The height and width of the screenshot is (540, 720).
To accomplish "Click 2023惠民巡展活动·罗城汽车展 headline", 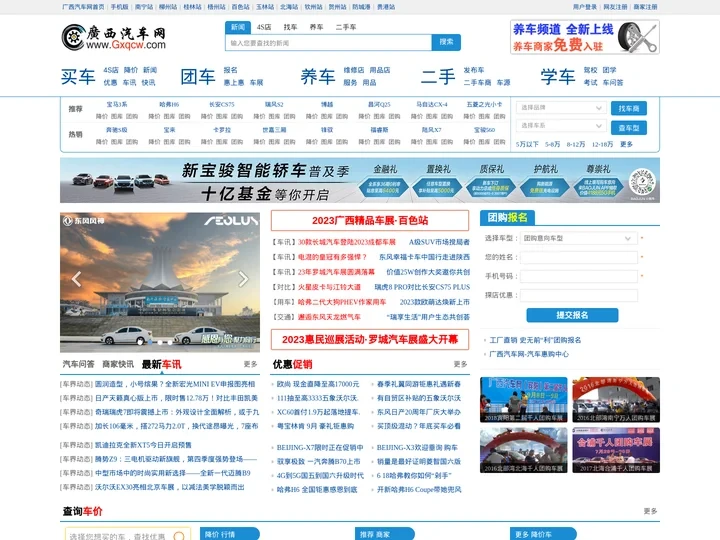I will 370,340.
